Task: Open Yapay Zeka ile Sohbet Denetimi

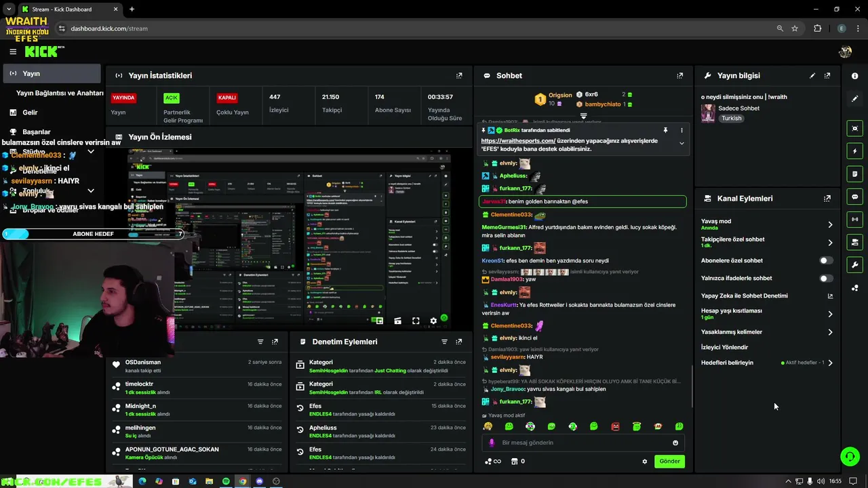Action: pyautogui.click(x=767, y=296)
